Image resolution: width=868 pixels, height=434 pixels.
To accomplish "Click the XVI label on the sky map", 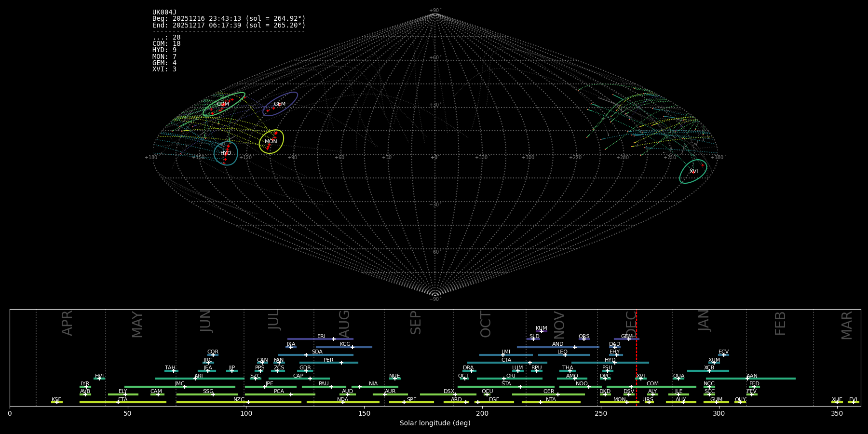I will (693, 172).
